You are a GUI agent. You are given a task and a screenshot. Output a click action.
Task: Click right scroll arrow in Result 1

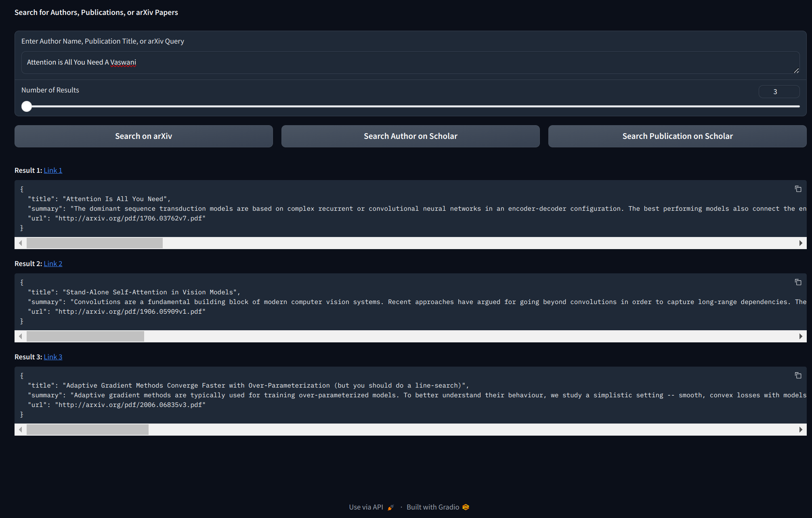801,243
